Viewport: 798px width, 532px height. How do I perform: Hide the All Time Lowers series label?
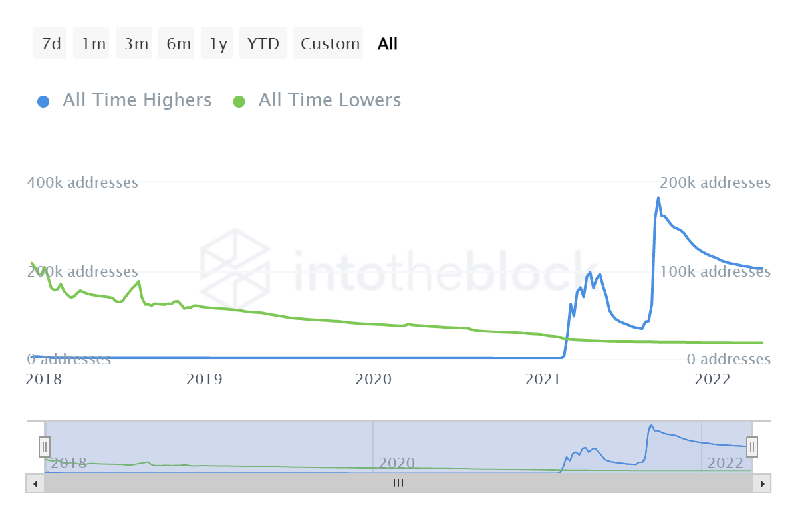(329, 100)
